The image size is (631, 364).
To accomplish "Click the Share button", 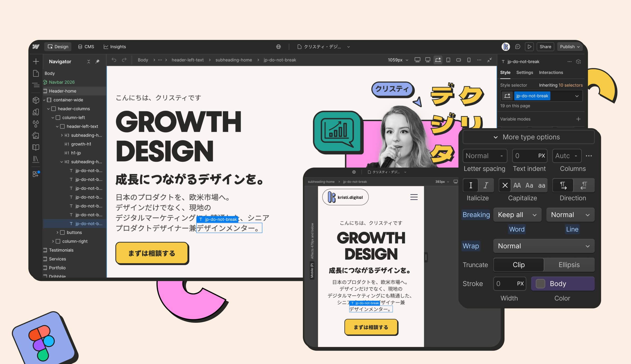I will (x=545, y=47).
